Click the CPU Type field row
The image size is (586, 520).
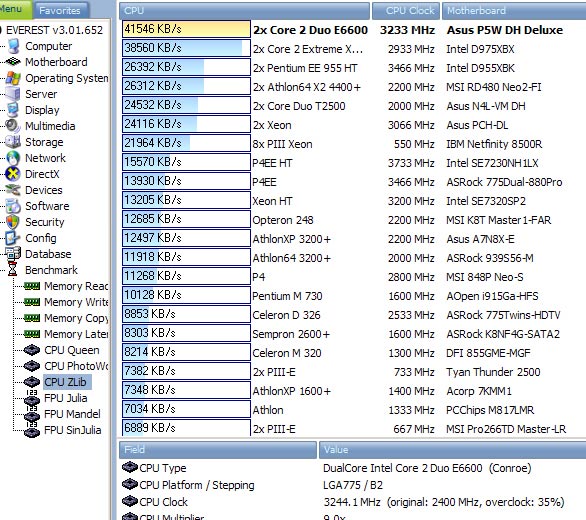tap(163, 468)
